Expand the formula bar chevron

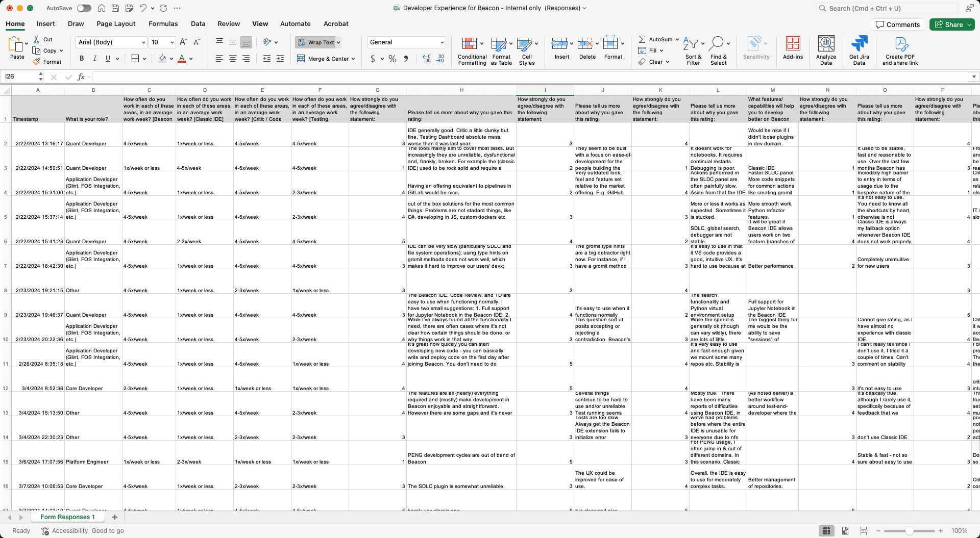[x=974, y=76]
